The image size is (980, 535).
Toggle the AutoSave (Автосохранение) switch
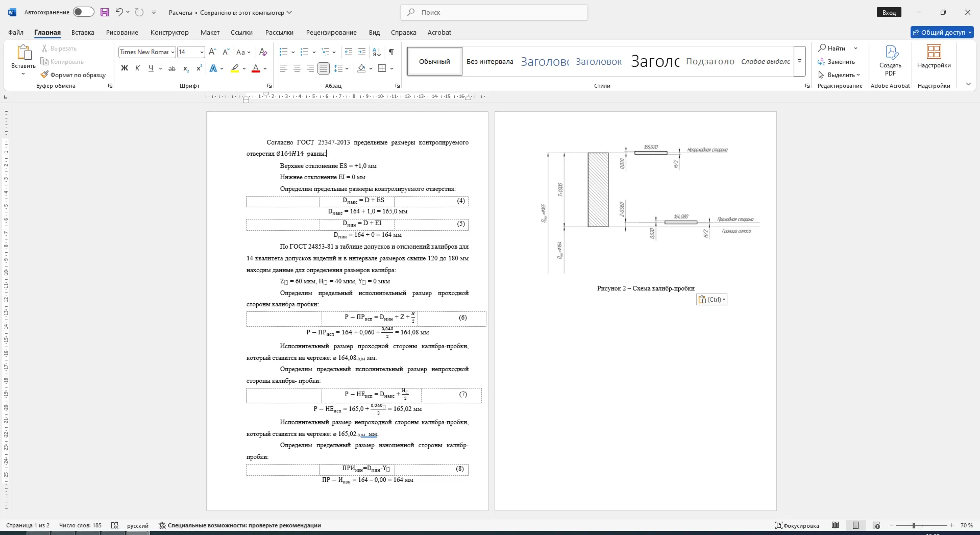coord(83,12)
